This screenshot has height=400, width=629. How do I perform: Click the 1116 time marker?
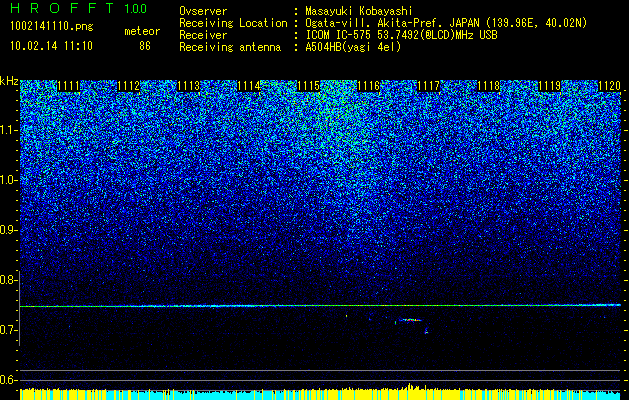[x=369, y=86]
